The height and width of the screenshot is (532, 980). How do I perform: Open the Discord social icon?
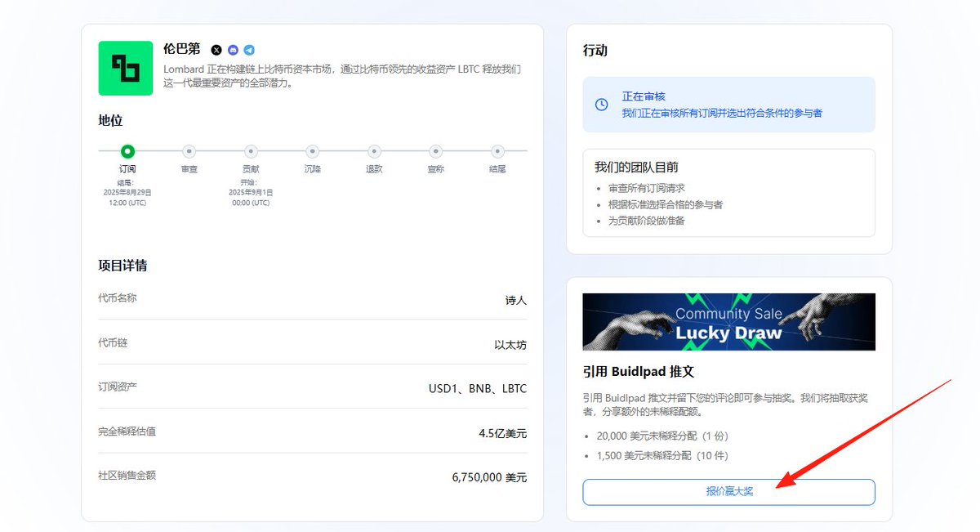click(x=233, y=50)
